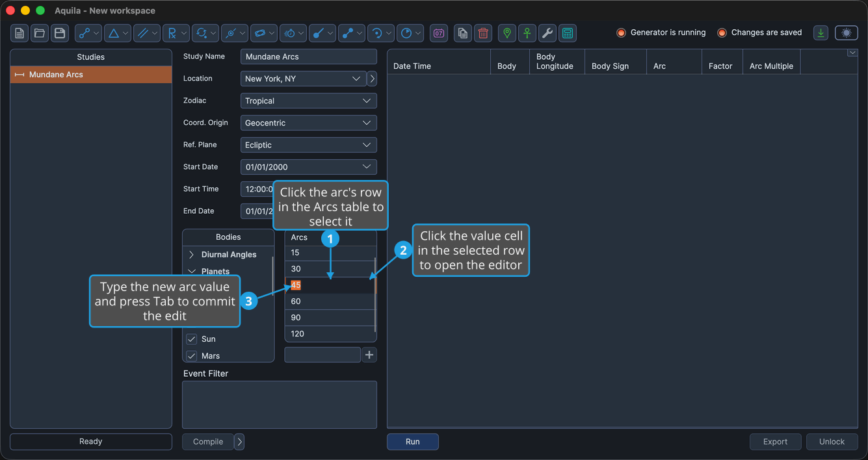
Task: Open the arrow menu beside Compile
Action: [239, 442]
